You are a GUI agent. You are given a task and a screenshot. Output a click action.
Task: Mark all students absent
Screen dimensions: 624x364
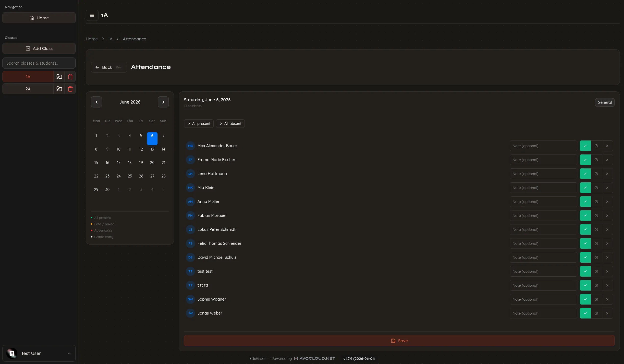230,124
